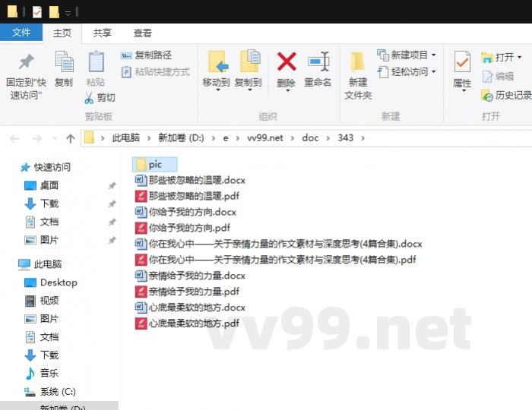Screen dimensions: 532x410
Task: Open Music (音乐) in sidebar
Action: (x=41, y=374)
